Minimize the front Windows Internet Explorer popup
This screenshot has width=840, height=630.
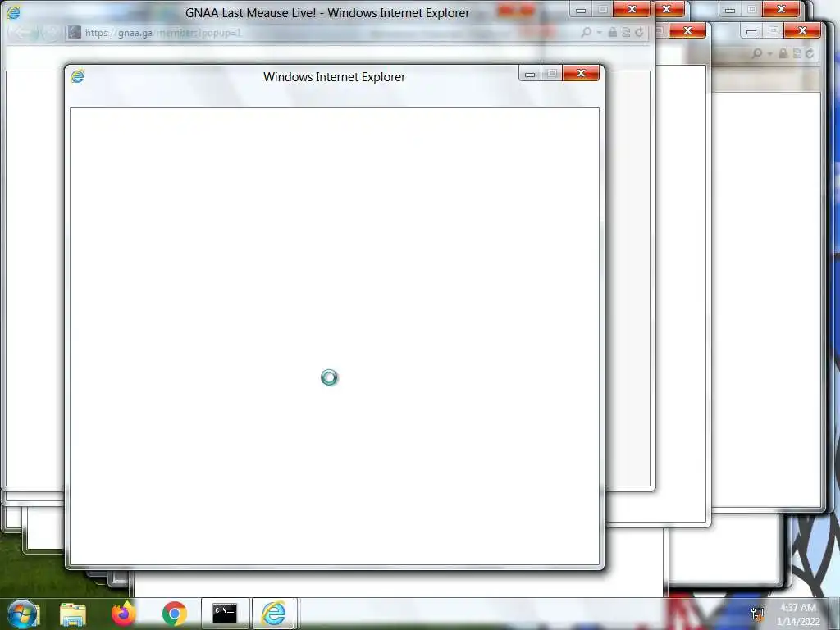point(530,73)
